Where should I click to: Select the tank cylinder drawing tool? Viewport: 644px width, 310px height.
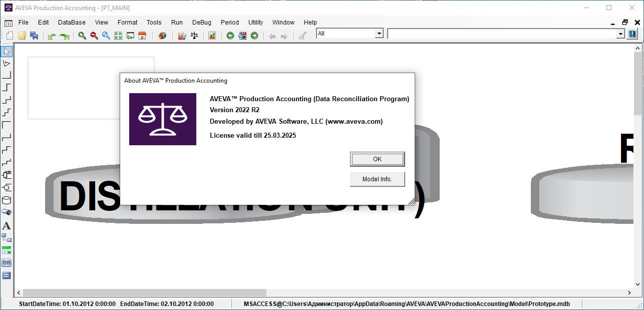click(x=7, y=200)
